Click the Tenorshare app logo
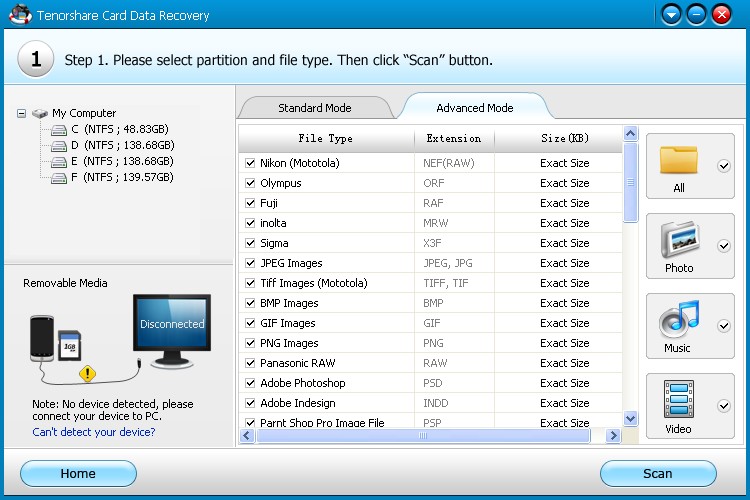Image resolution: width=750 pixels, height=500 pixels. [20, 14]
